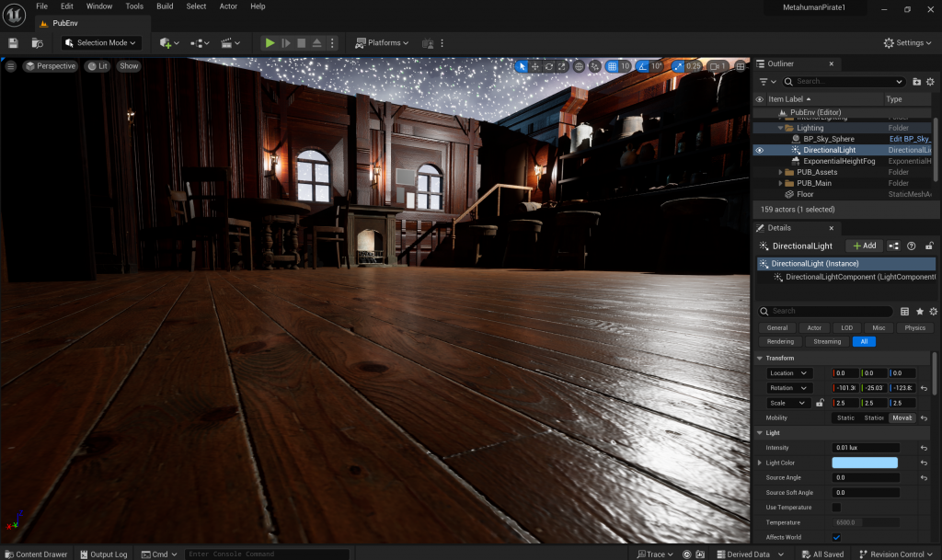The width and height of the screenshot is (942, 560).
Task: Open the Actor menu
Action: [x=228, y=6]
